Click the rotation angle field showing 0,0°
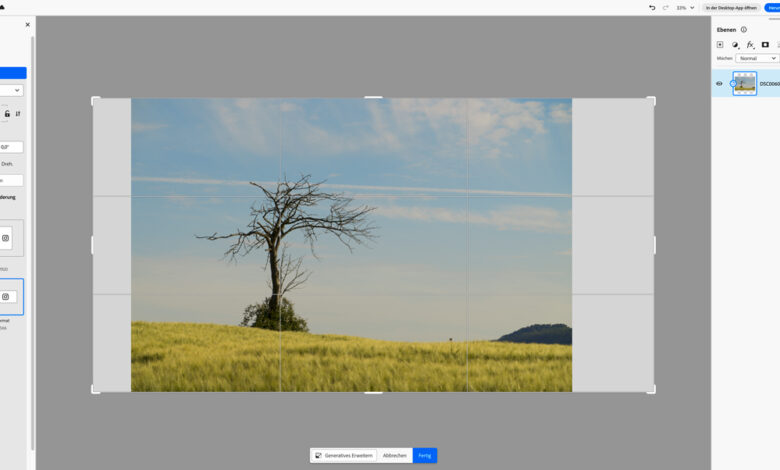The width and height of the screenshot is (780, 470). pos(11,147)
